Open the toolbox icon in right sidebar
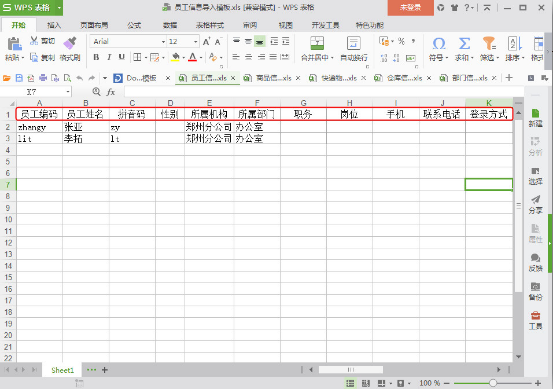Screen dimensions: 554x390 click(x=535, y=315)
